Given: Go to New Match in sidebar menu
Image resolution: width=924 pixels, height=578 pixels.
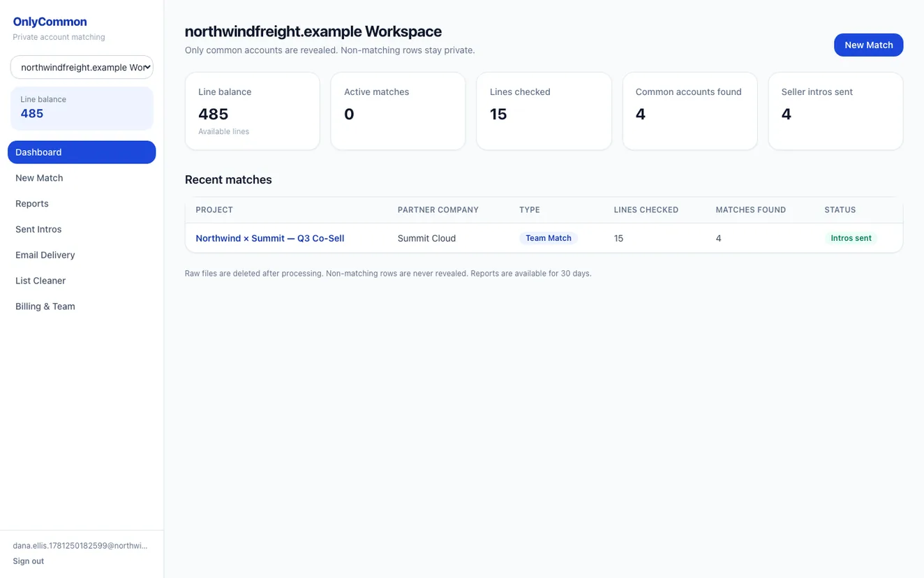Looking at the screenshot, I should [x=82, y=178].
